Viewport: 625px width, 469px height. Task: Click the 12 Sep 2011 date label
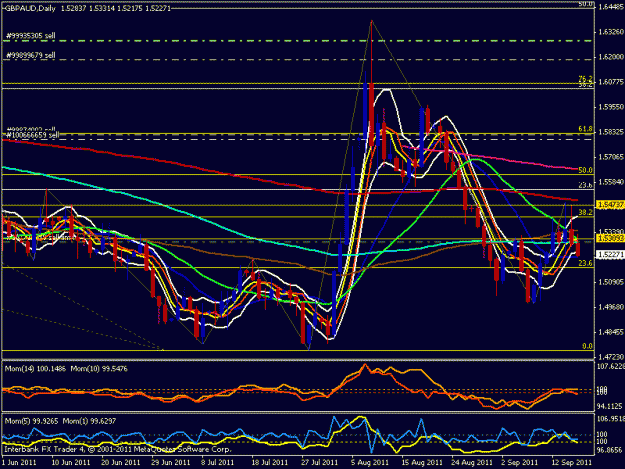572,463
